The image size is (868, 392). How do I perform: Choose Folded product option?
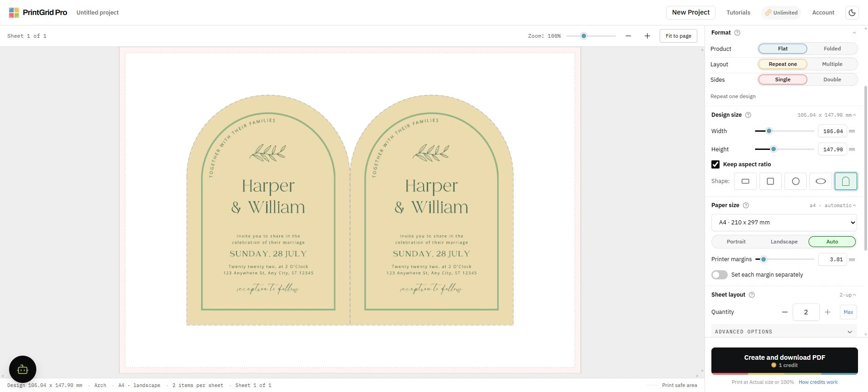coord(832,49)
